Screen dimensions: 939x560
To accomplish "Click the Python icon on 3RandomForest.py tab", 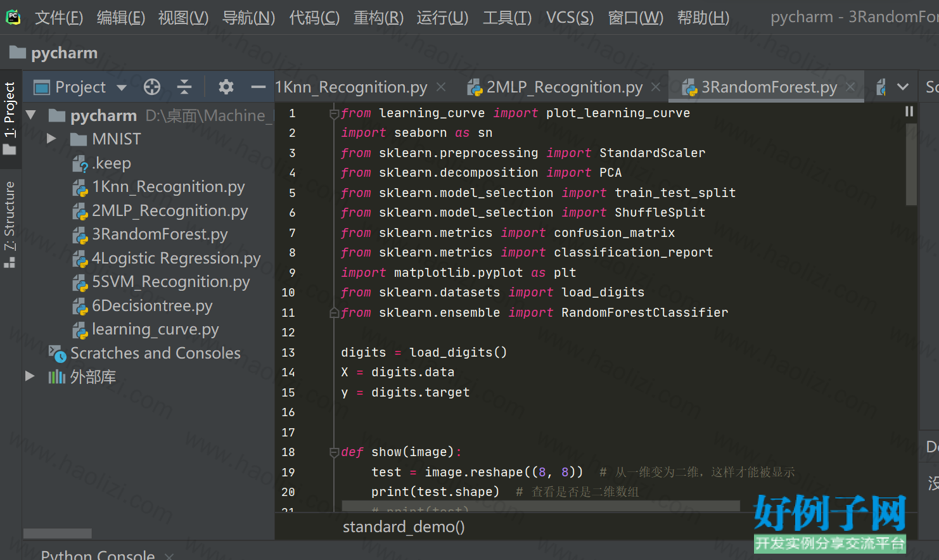I will (689, 87).
